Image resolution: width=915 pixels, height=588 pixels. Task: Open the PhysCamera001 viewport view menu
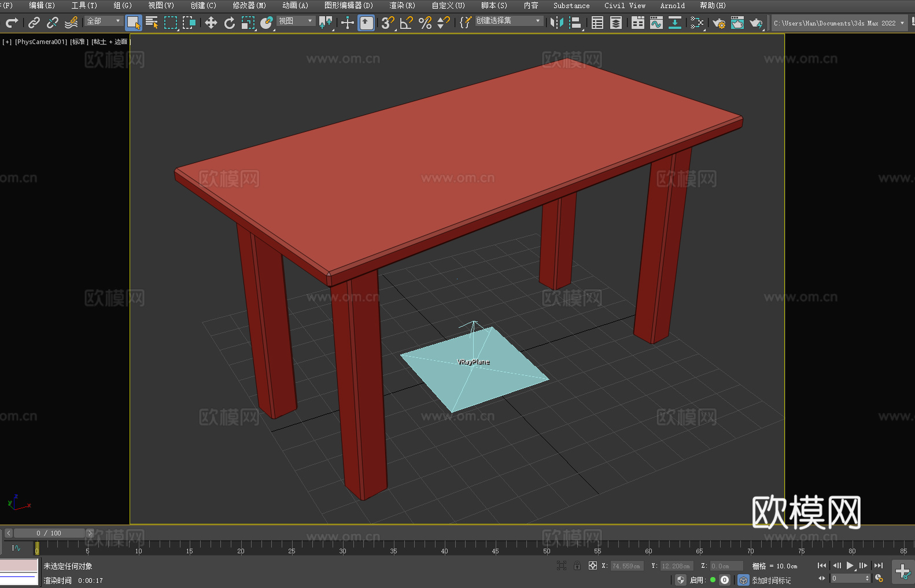coord(41,42)
